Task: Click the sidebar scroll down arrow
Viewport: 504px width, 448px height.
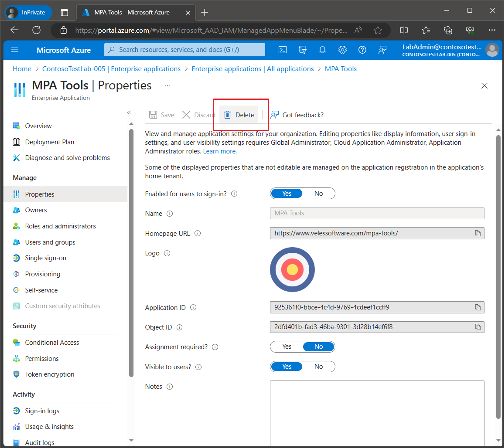Action: [x=131, y=440]
